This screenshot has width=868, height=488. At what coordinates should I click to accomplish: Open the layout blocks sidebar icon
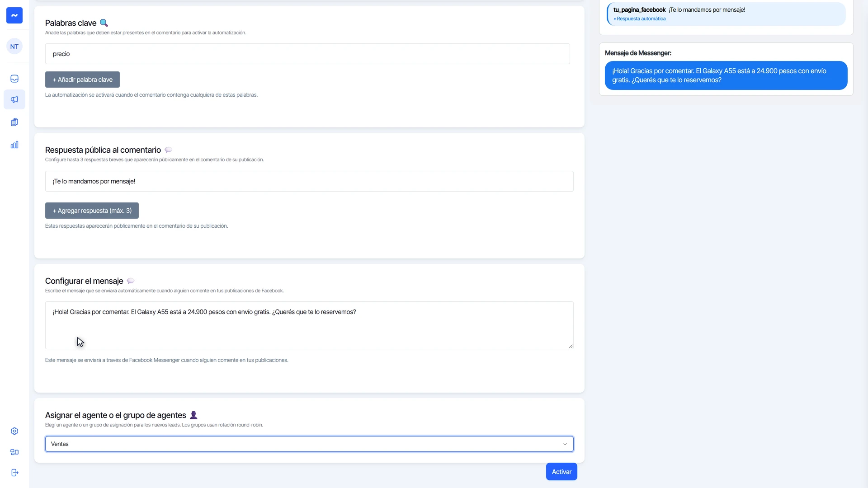pos(14,452)
